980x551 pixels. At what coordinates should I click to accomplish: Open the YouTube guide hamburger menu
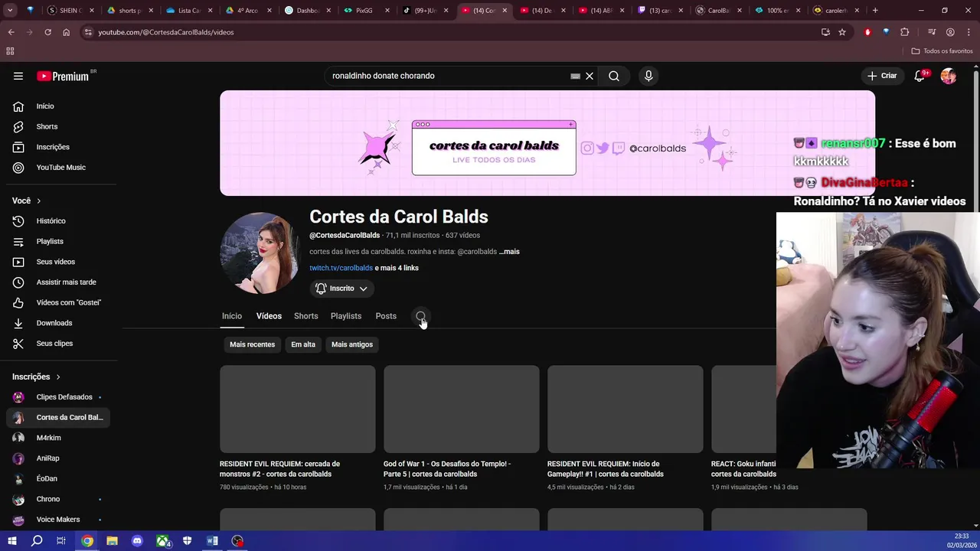point(18,76)
